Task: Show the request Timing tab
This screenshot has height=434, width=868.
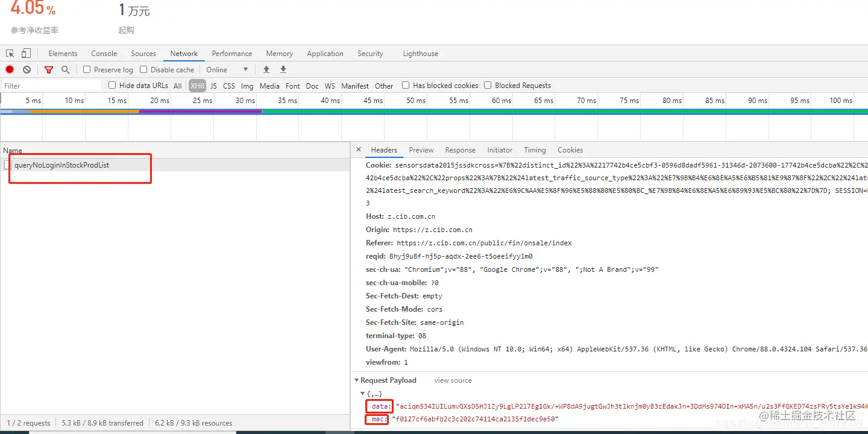Action: pos(535,150)
